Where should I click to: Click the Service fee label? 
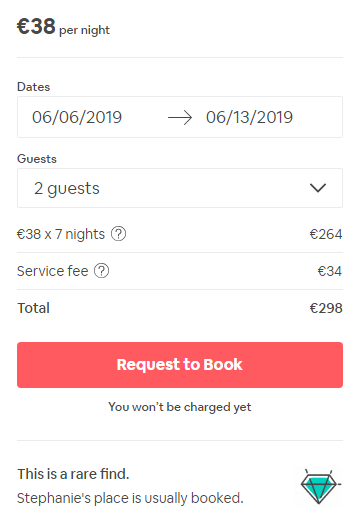(x=53, y=271)
